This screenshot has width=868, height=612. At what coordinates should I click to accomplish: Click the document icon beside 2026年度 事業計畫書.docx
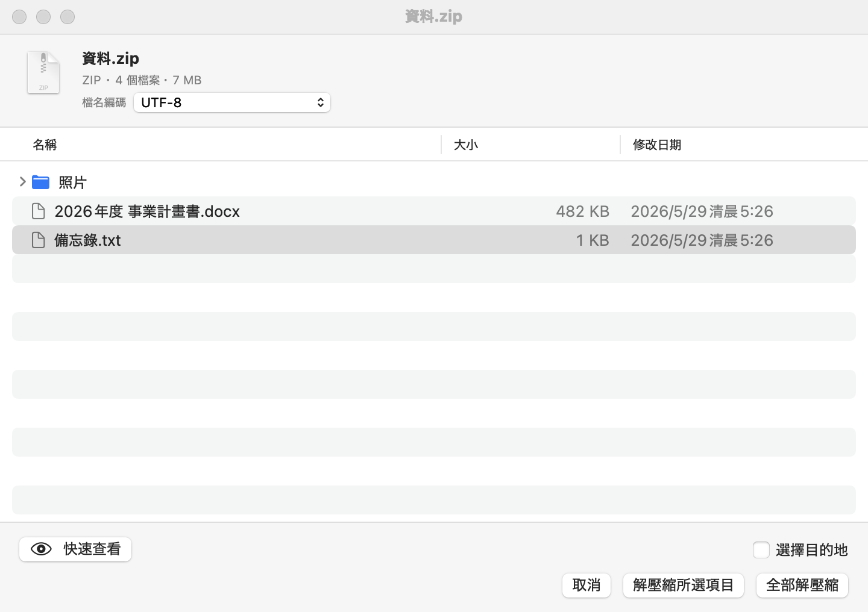(x=38, y=211)
